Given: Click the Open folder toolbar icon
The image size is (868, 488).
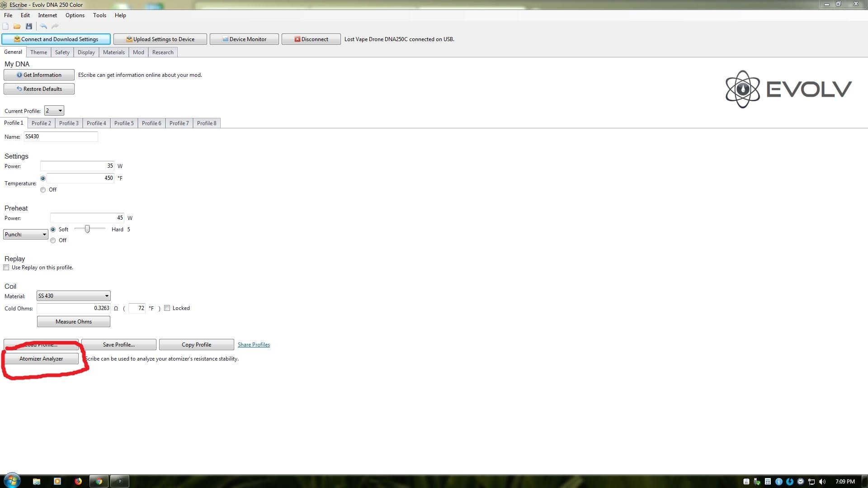Looking at the screenshot, I should tap(17, 26).
